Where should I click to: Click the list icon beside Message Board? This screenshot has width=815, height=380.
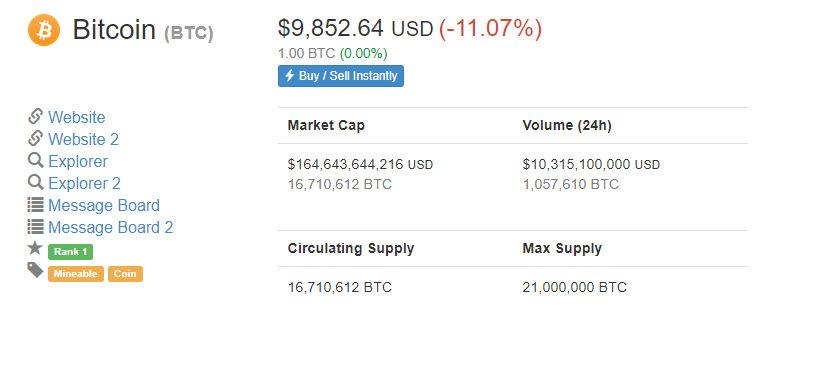[x=35, y=204]
